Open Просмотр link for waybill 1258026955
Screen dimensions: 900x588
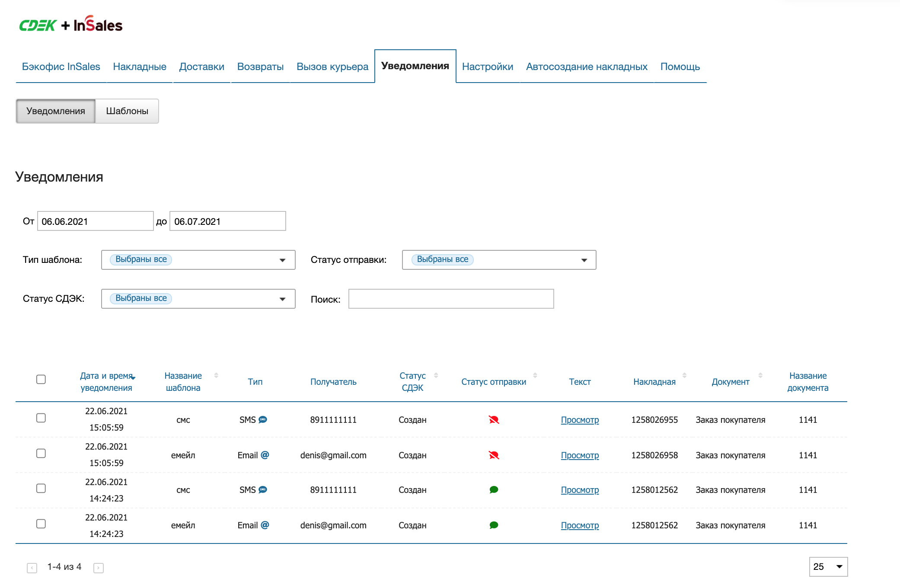[x=580, y=420]
